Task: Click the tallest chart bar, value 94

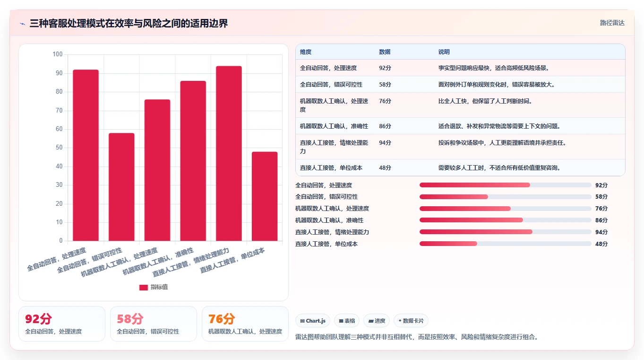Action: [229, 153]
